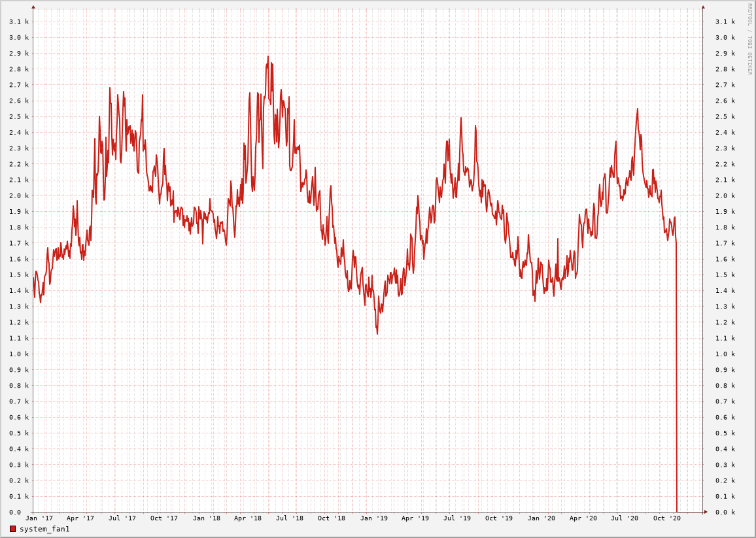
Task: Click the vertical red drop line near Oct '20
Action: pyautogui.click(x=677, y=392)
